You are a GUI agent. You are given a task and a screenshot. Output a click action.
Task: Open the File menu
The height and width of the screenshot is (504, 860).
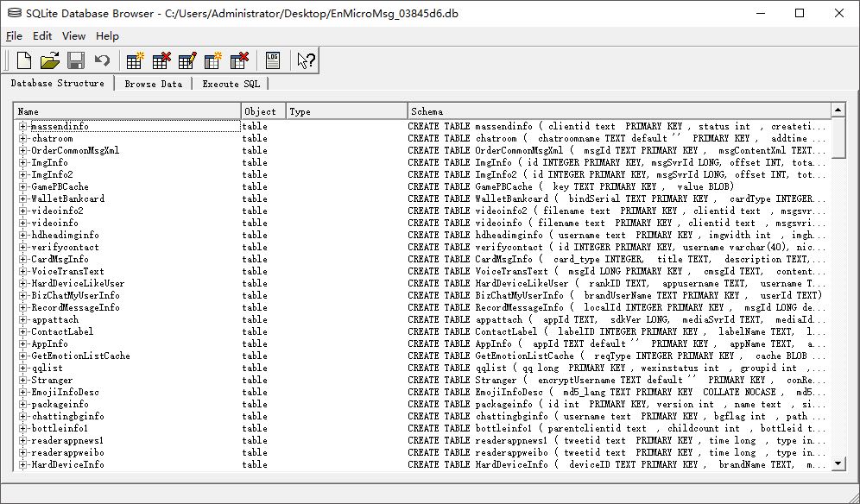14,36
